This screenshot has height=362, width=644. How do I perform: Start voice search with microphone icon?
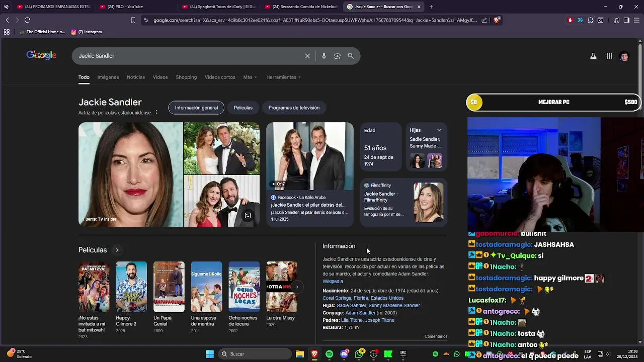[324, 56]
